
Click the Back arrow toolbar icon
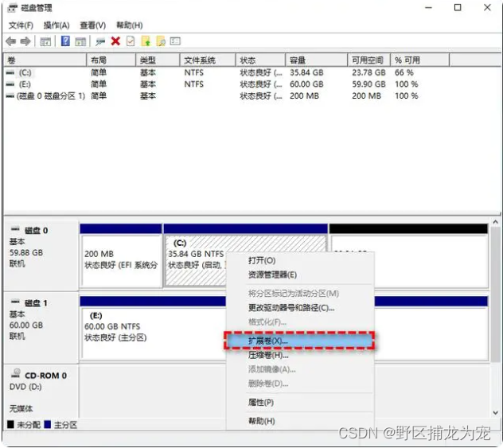pos(11,41)
